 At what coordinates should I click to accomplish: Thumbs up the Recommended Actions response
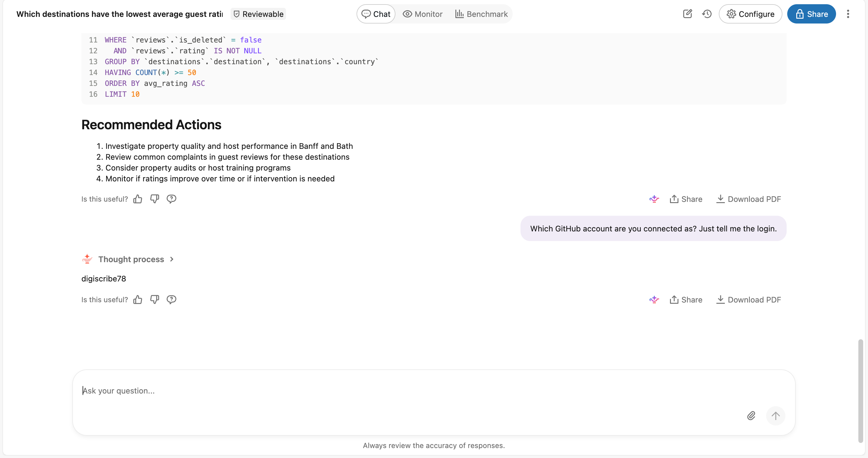coord(137,199)
